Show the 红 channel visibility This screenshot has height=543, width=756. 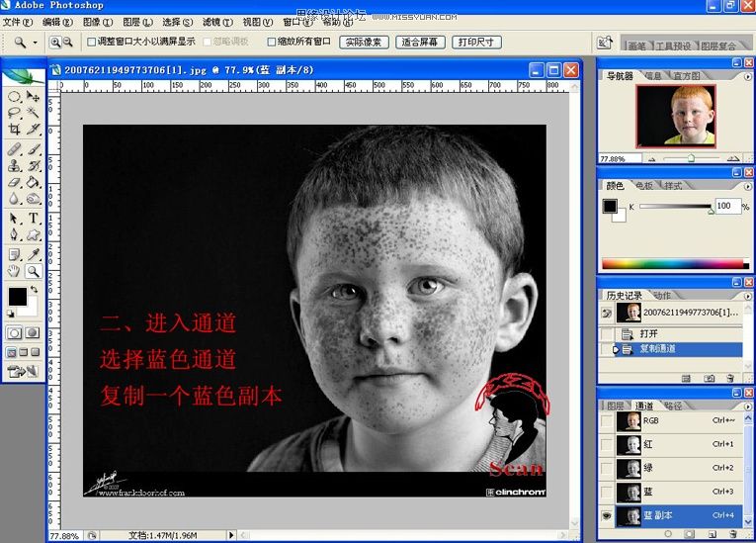[607, 444]
